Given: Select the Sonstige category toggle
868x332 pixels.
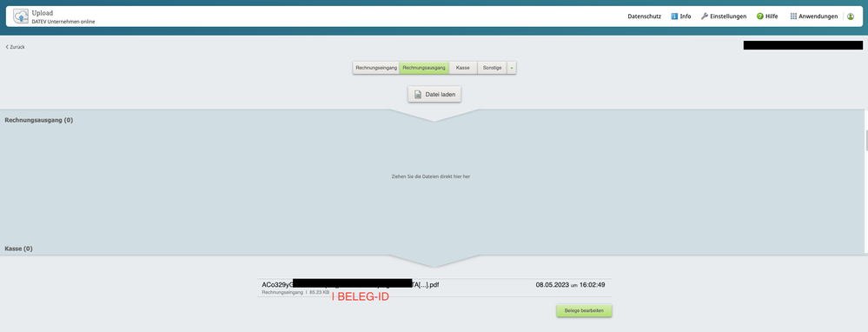Looking at the screenshot, I should pos(492,68).
